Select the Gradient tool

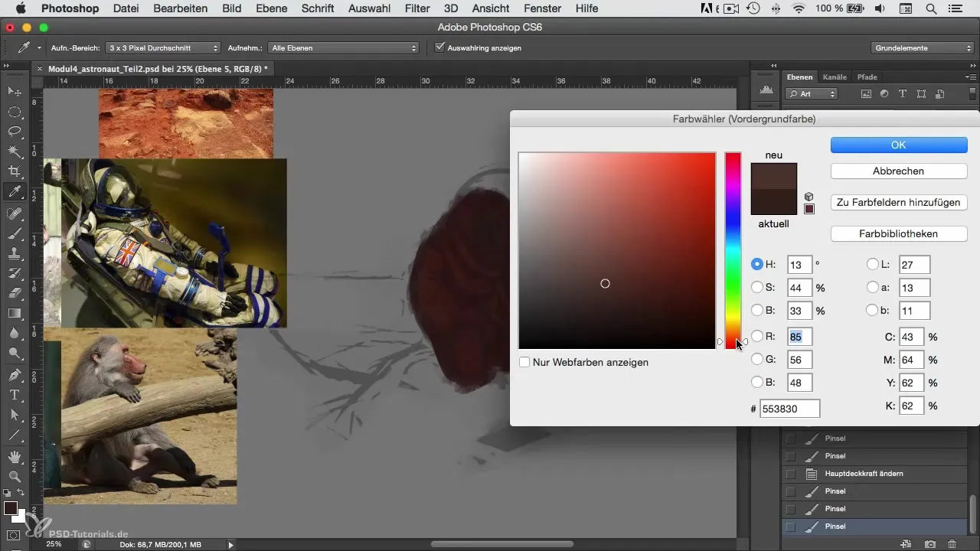(15, 312)
